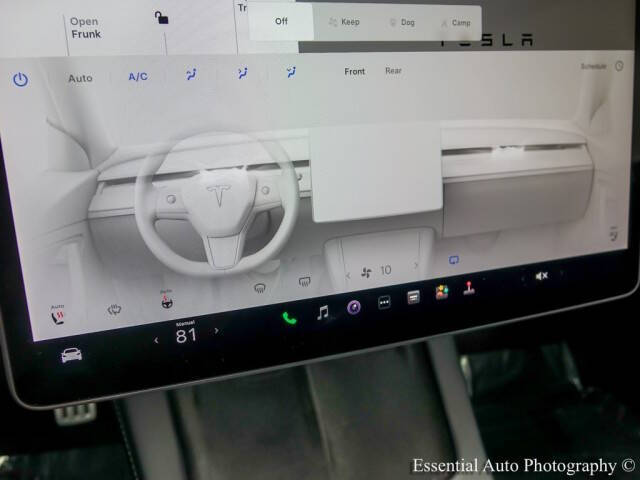Lower temperature with left chevron
Viewport: 640px width, 480px height.
pyautogui.click(x=156, y=340)
